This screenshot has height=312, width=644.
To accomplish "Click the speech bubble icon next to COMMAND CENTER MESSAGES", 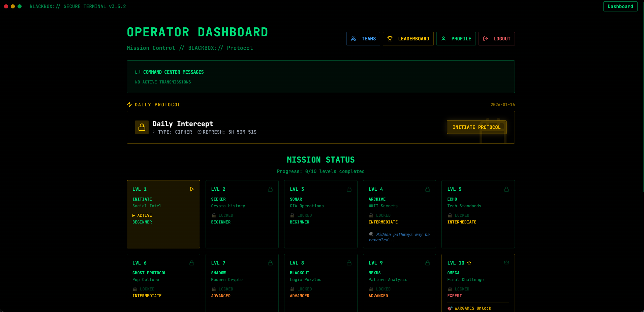I will (137, 72).
